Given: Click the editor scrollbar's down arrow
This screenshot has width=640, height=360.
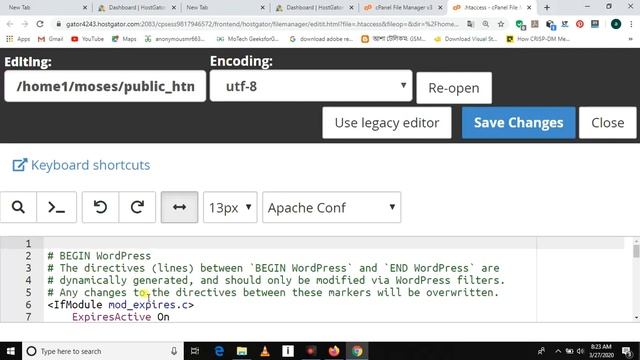Looking at the screenshot, I should pos(636,318).
